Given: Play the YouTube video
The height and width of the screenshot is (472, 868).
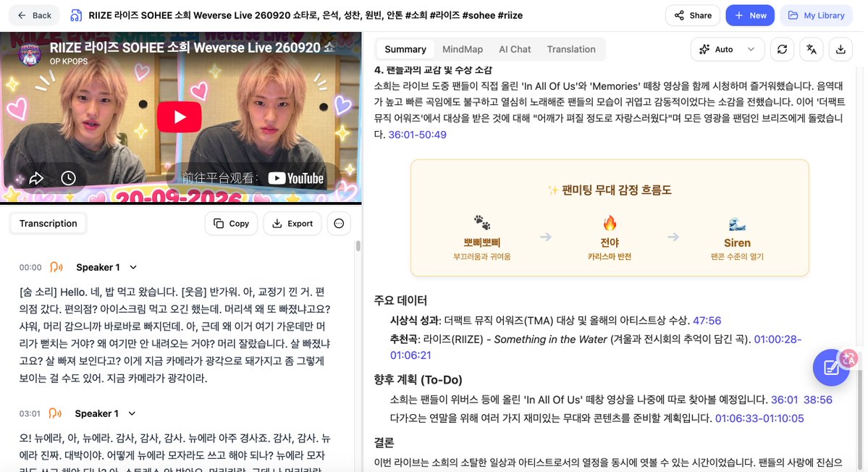Looking at the screenshot, I should (180, 117).
